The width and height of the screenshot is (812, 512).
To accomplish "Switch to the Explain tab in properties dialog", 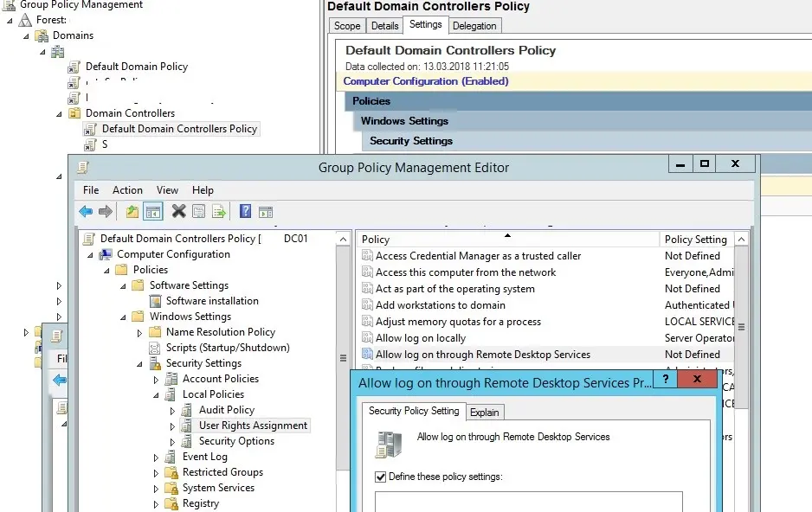I will tap(485, 413).
